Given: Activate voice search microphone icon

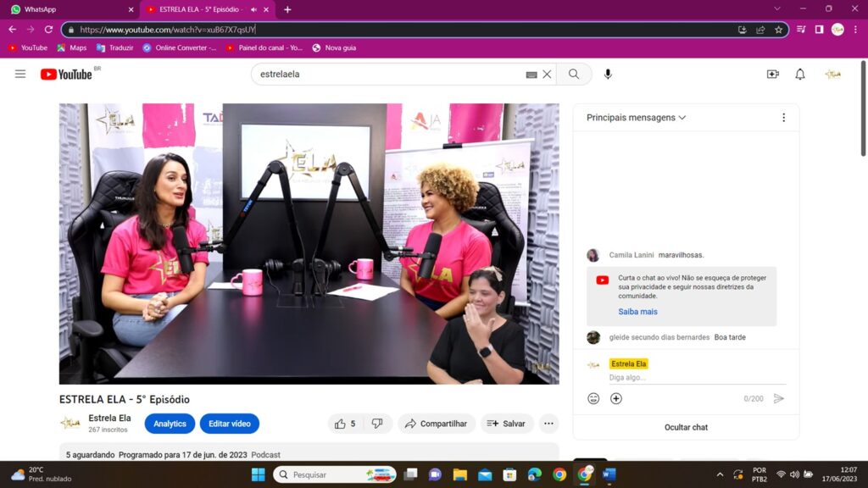Looking at the screenshot, I should 608,75.
